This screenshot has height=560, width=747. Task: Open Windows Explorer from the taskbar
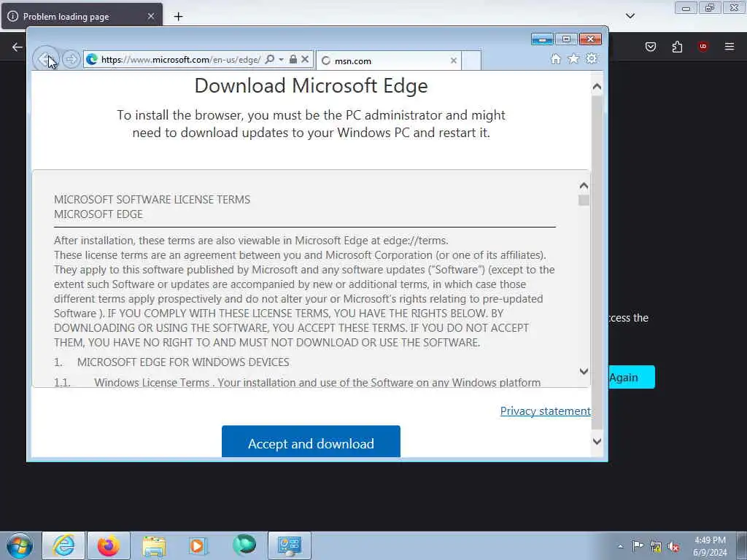pos(153,545)
